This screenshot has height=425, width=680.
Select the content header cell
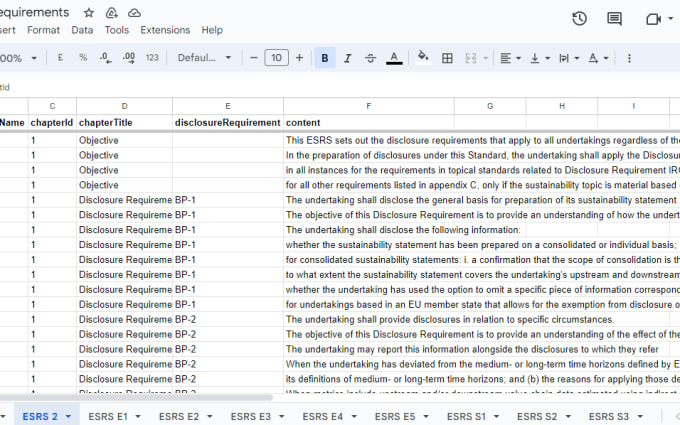tap(369, 123)
